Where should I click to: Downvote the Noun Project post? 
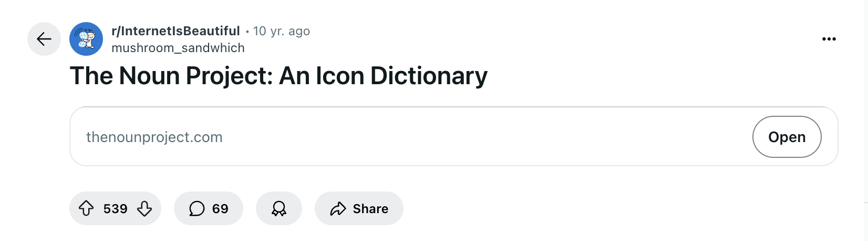[144, 209]
